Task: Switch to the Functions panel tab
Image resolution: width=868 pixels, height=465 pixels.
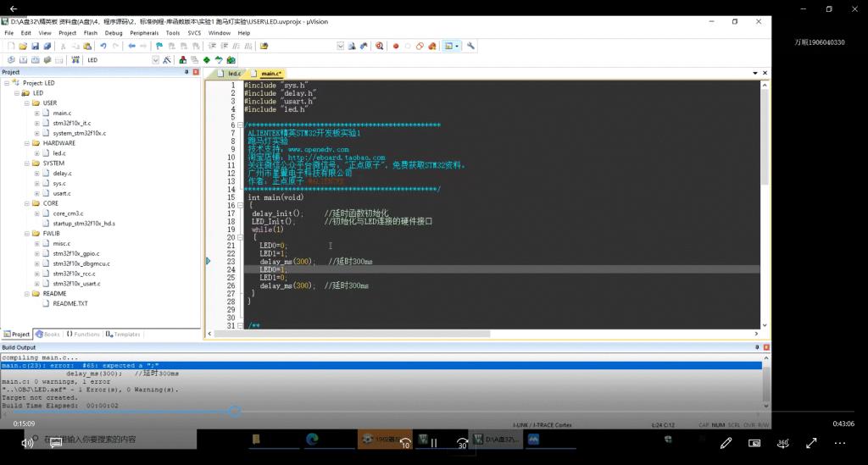Action: pyautogui.click(x=83, y=335)
